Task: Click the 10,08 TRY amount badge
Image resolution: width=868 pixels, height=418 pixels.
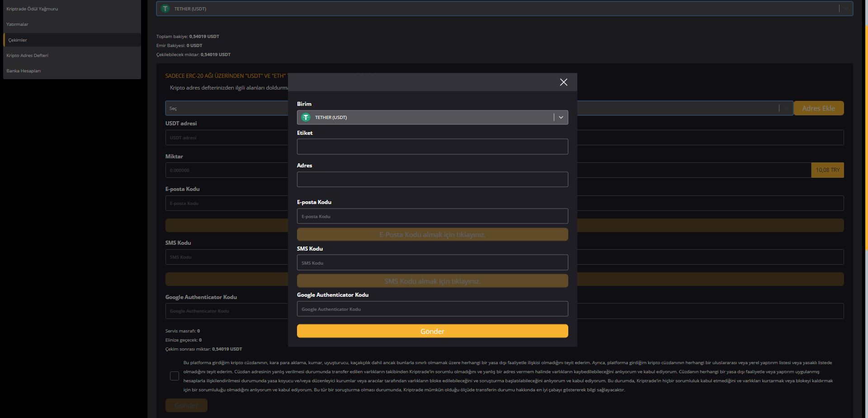Action: pos(827,170)
